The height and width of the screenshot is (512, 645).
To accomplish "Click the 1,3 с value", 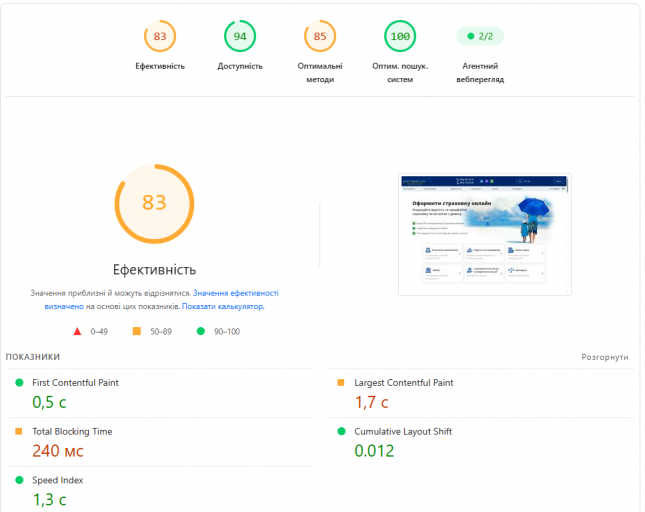I will pos(49,500).
